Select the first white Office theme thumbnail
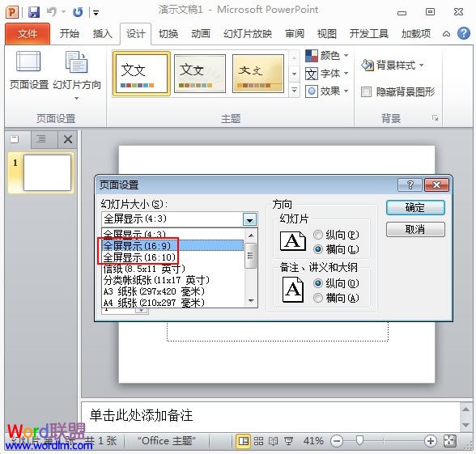Image resolution: width=476 pixels, height=454 pixels. (x=141, y=74)
